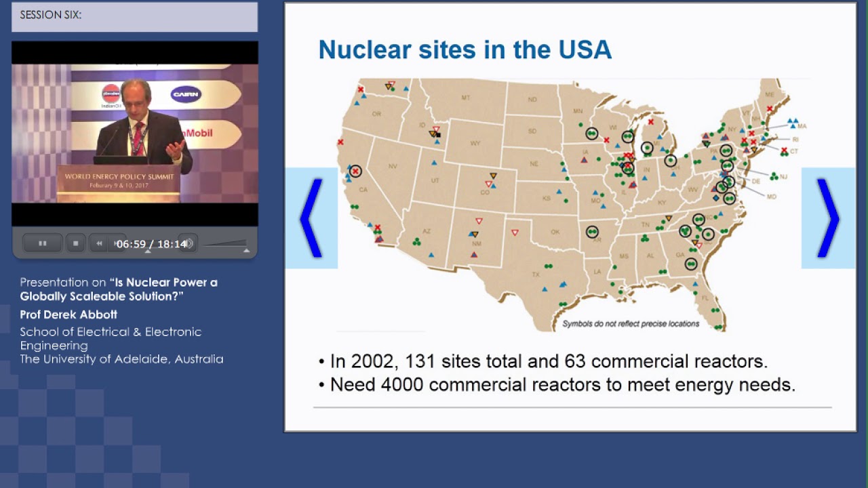Stop the video with the stop button
This screenshot has height=488, width=868.
76,243
